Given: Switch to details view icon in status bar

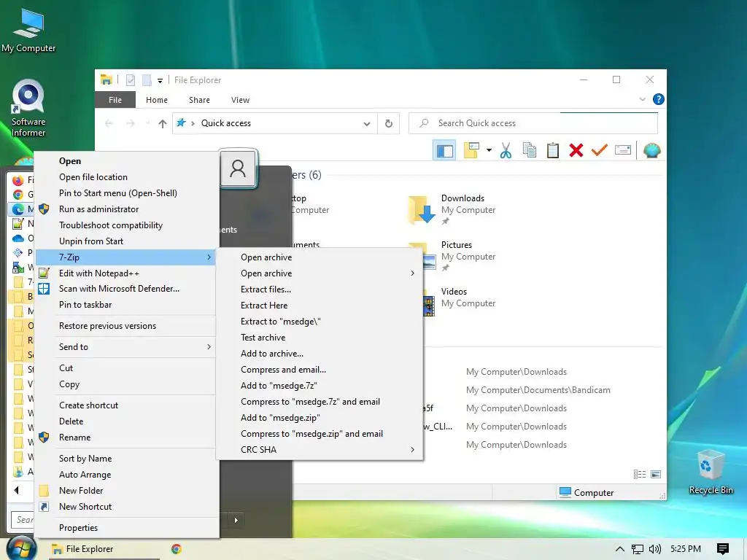Looking at the screenshot, I should 640,474.
